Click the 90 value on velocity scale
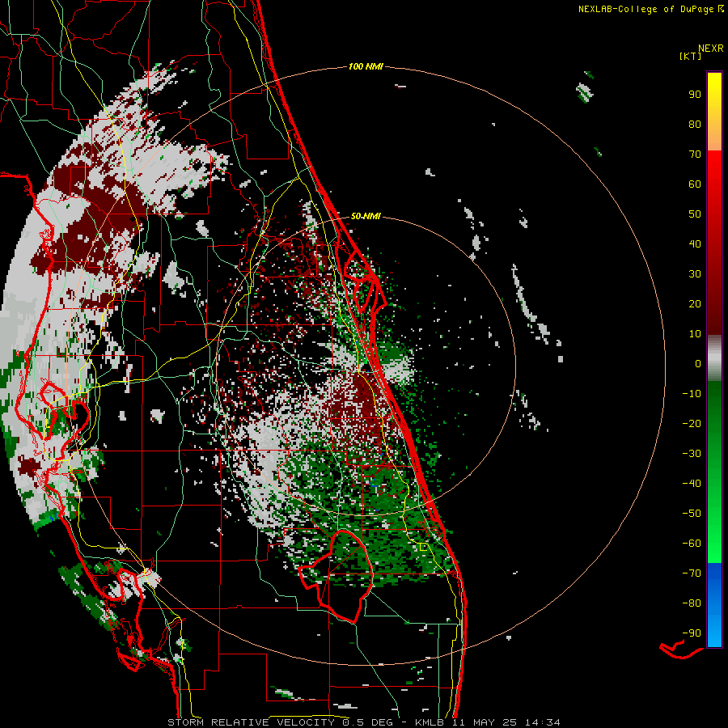 coord(695,95)
